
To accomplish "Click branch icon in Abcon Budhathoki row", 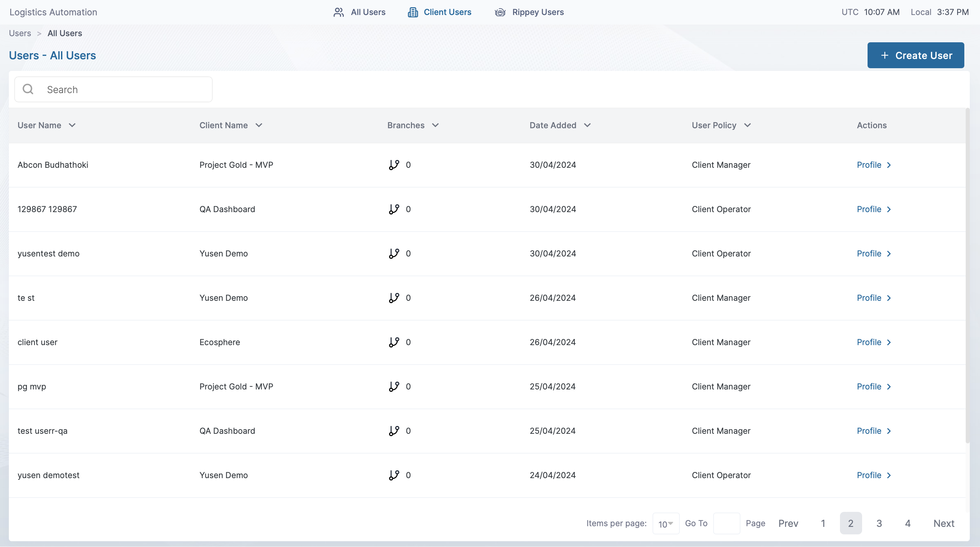I will (394, 165).
